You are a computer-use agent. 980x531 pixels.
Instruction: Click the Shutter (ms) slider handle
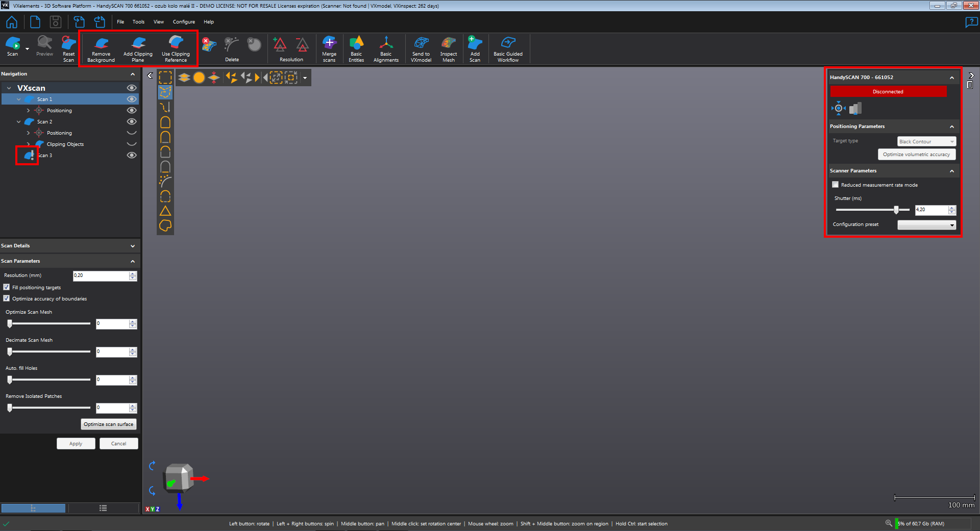(x=896, y=210)
